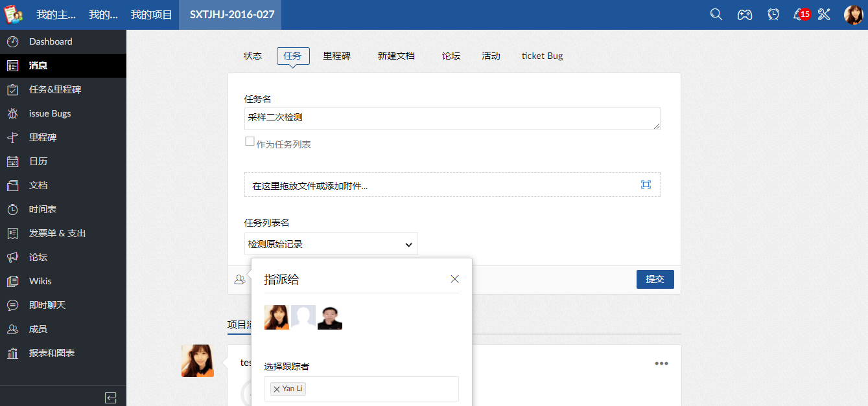
Task: Check the 作为任务列表 checkbox
Action: [x=250, y=142]
